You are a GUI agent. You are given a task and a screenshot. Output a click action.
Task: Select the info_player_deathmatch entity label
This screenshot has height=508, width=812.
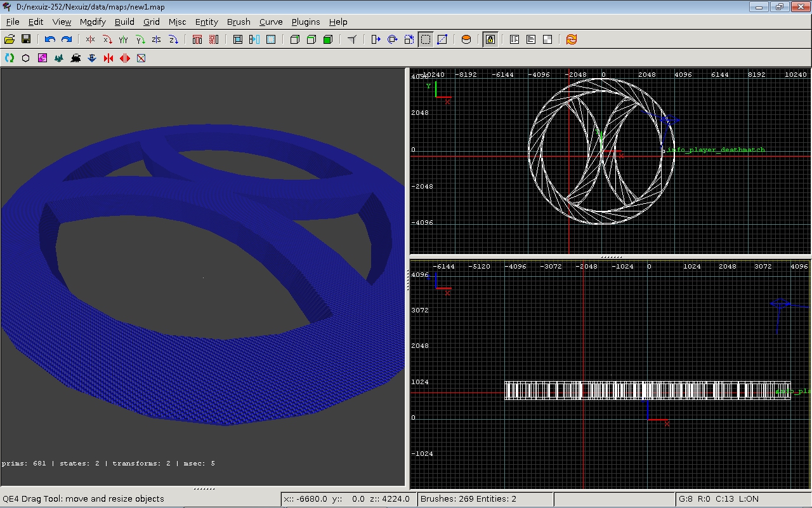(716, 150)
